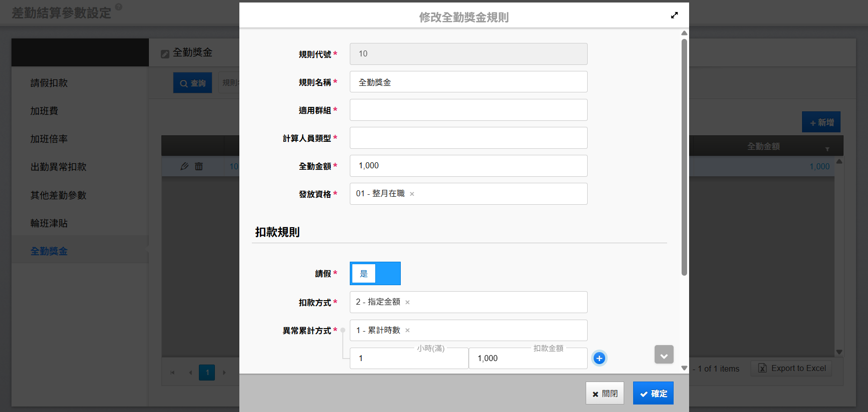This screenshot has width=868, height=412.
Task: Clear the 1 - 累計時數 selection
Action: (407, 330)
